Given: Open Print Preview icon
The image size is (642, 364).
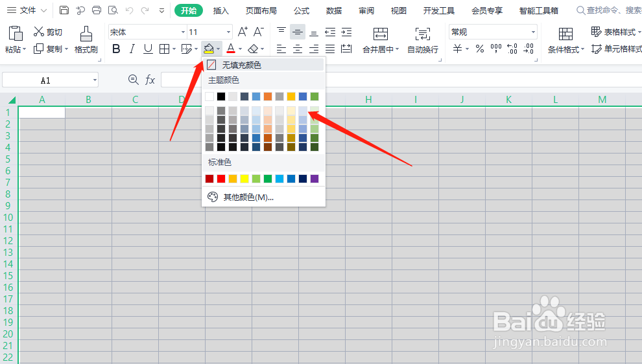Looking at the screenshot, I should pyautogui.click(x=113, y=10).
